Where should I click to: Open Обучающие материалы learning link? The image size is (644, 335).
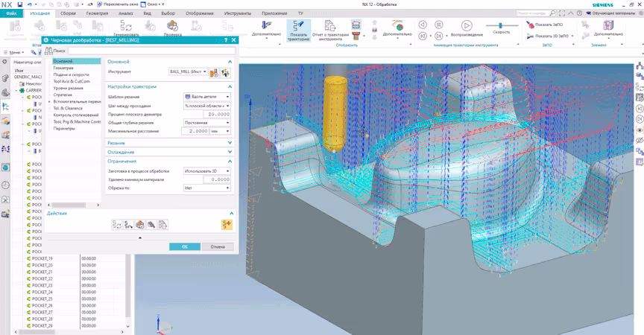pos(610,13)
